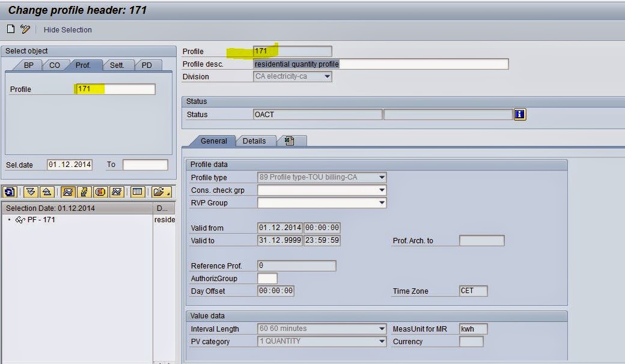Open the RVP Group dropdown
Image resolution: width=625 pixels, height=364 pixels.
coord(382,202)
